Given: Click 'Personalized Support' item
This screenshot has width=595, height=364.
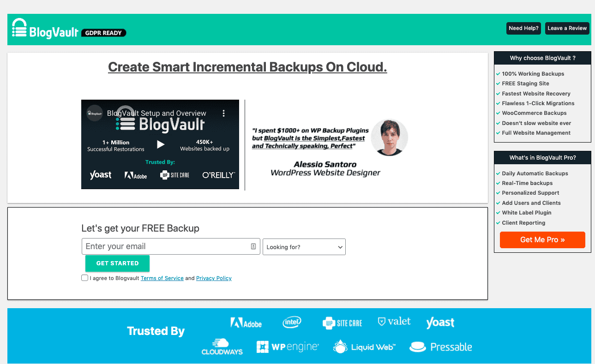Looking at the screenshot, I should [530, 193].
